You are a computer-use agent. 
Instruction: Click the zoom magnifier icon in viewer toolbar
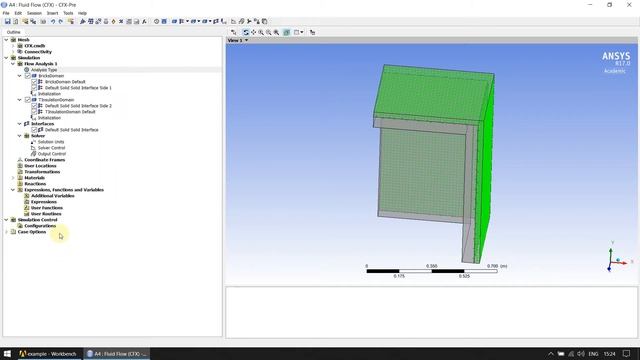pos(261,32)
